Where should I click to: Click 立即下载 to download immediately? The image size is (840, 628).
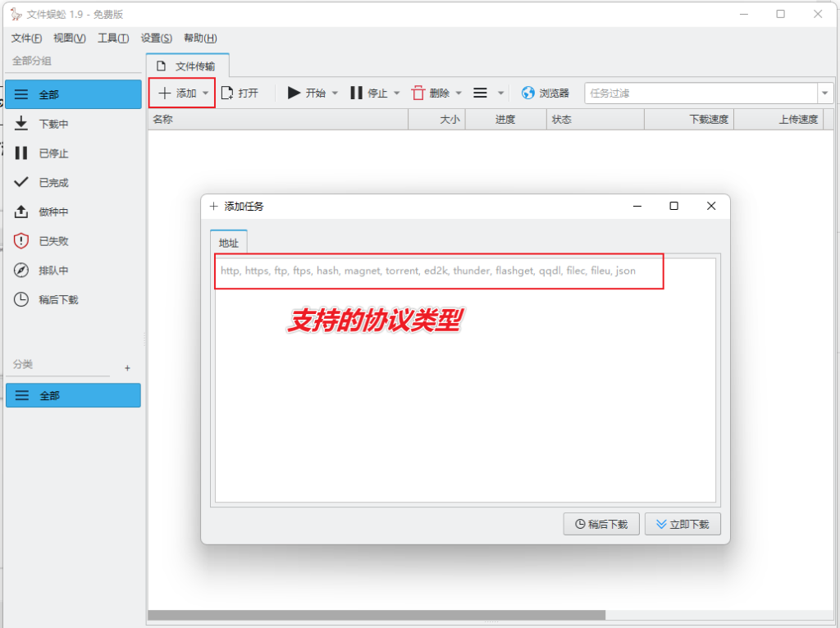[682, 524]
